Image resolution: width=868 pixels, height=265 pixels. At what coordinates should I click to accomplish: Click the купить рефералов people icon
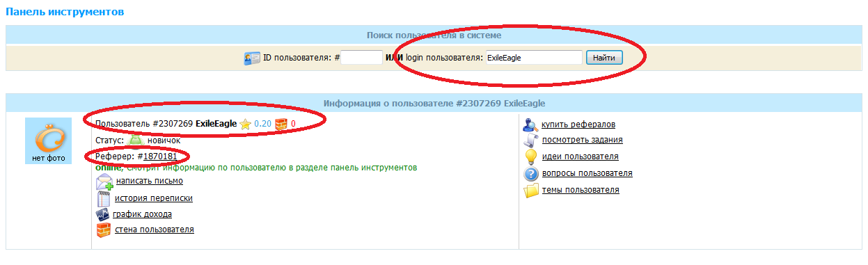click(530, 125)
